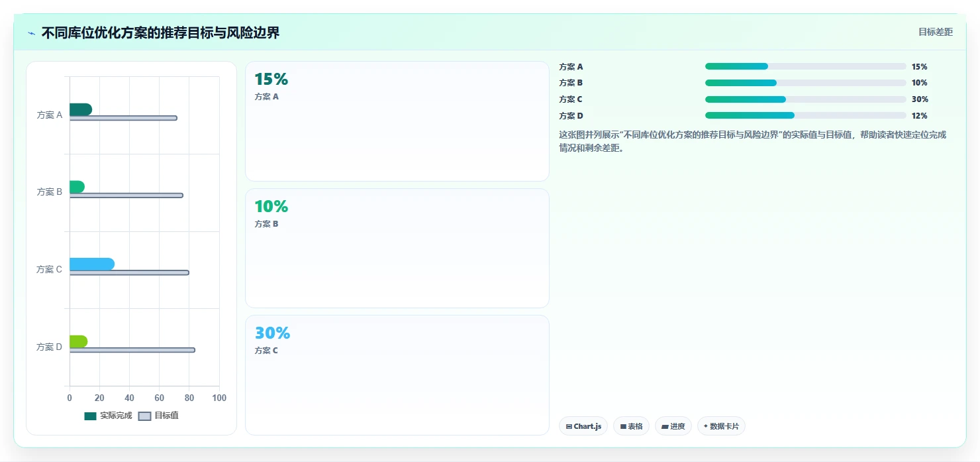Click the description paragraph starting 这张图并列展示

pos(753,141)
